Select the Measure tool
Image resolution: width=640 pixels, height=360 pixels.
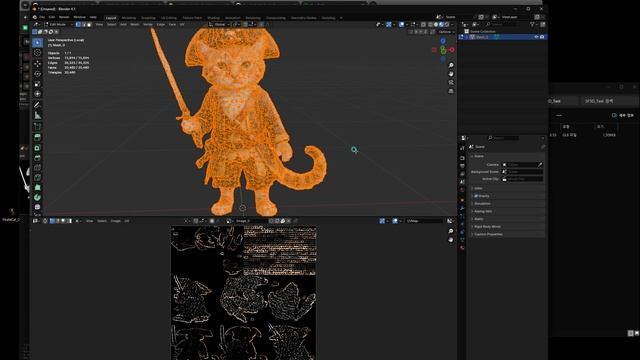38,116
